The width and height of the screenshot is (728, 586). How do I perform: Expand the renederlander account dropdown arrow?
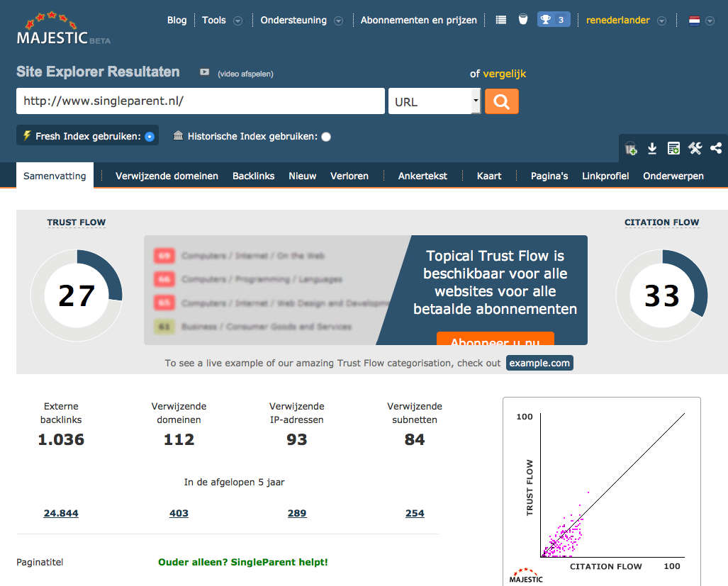click(x=662, y=21)
